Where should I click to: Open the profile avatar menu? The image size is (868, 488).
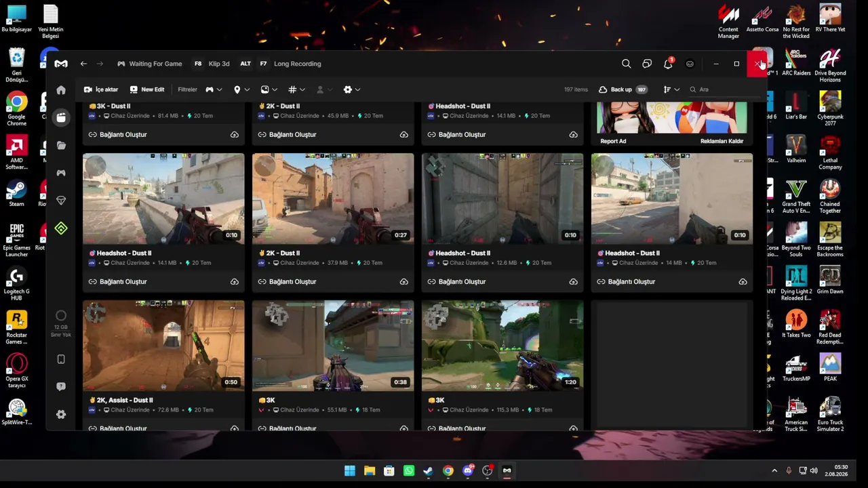[x=690, y=64]
